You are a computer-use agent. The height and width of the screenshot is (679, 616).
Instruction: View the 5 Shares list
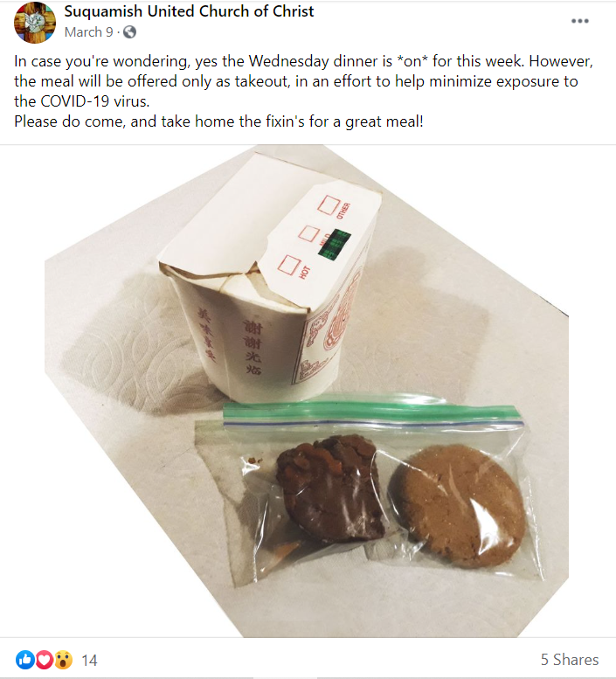(x=569, y=660)
